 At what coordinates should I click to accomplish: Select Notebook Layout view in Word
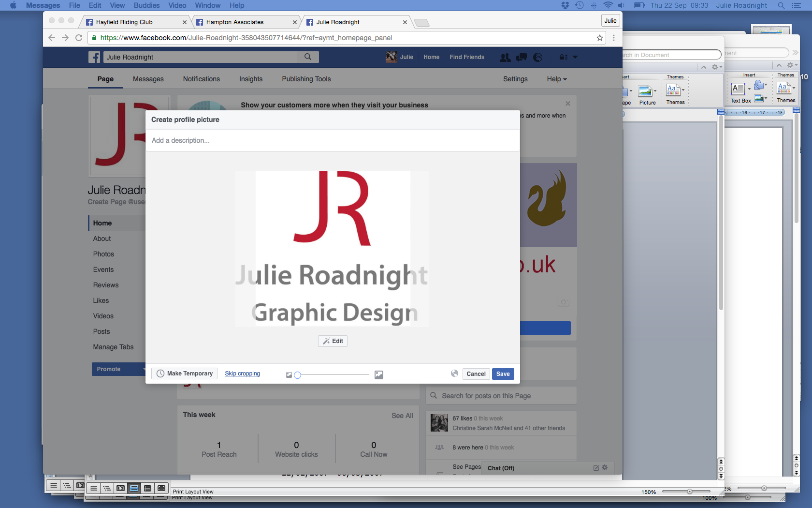(148, 488)
